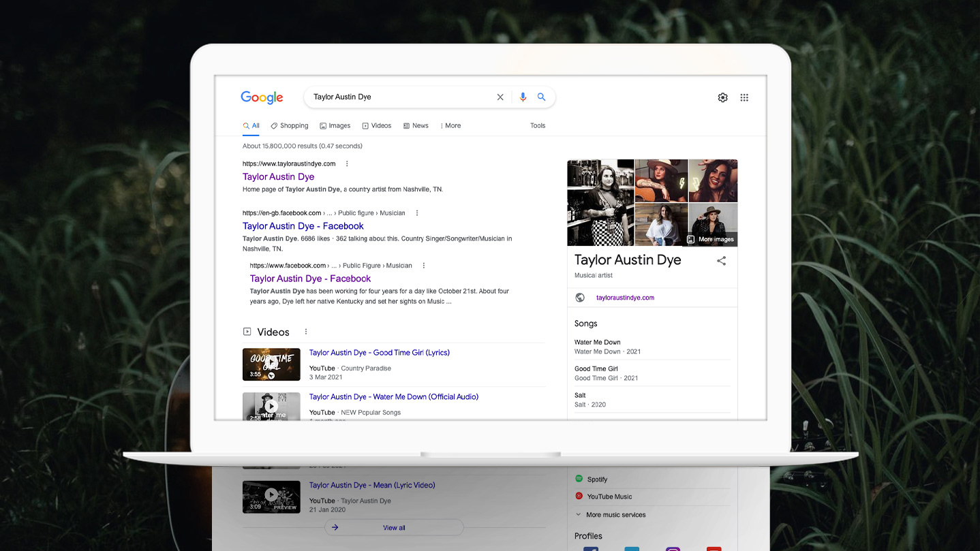The image size is (980, 551).
Task: Click the More images overlay
Action: 711,240
